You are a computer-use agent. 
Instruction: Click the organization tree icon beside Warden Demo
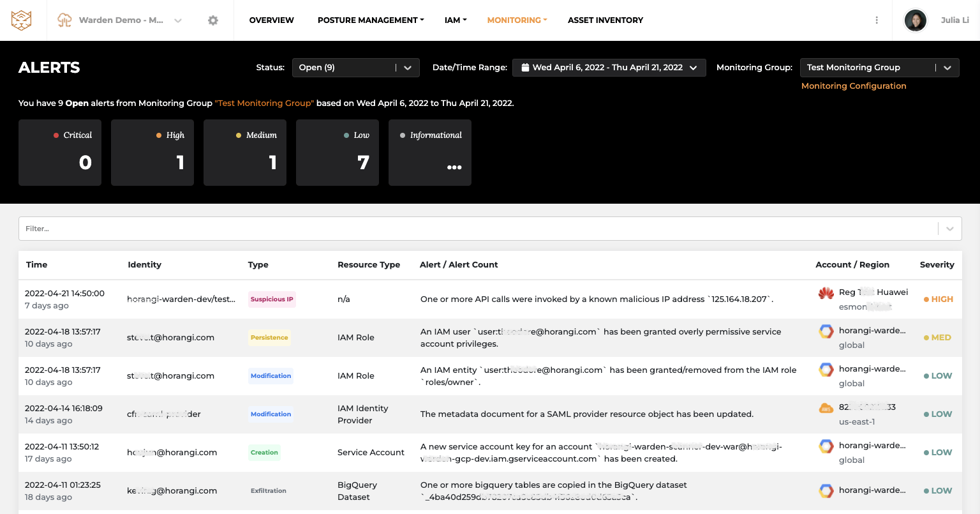click(x=64, y=20)
